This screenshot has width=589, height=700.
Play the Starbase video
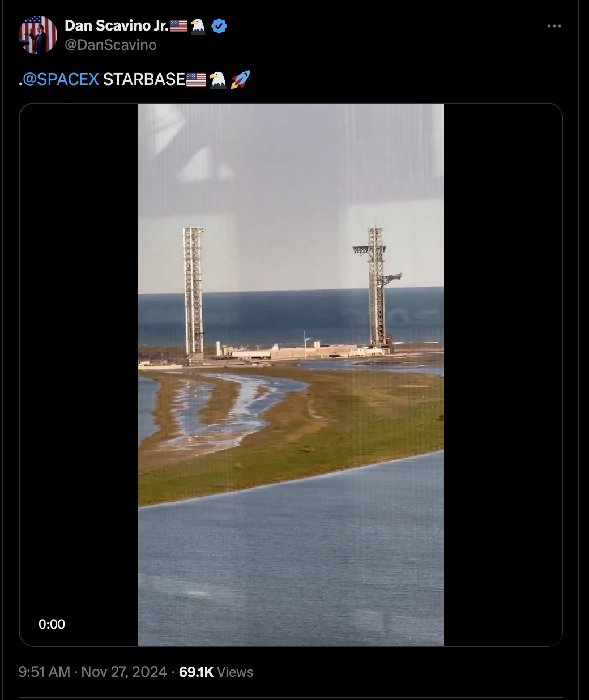pyautogui.click(x=291, y=374)
